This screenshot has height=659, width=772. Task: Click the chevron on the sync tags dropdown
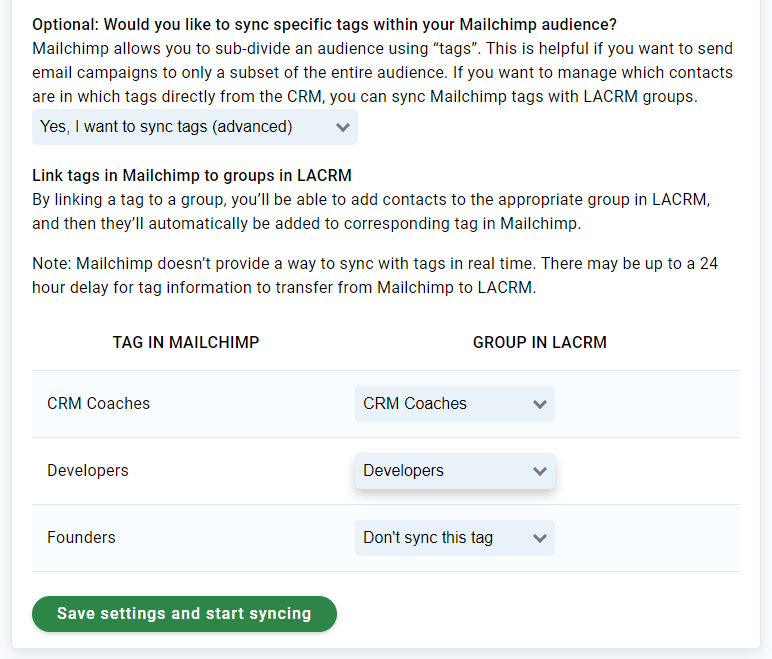coord(343,127)
